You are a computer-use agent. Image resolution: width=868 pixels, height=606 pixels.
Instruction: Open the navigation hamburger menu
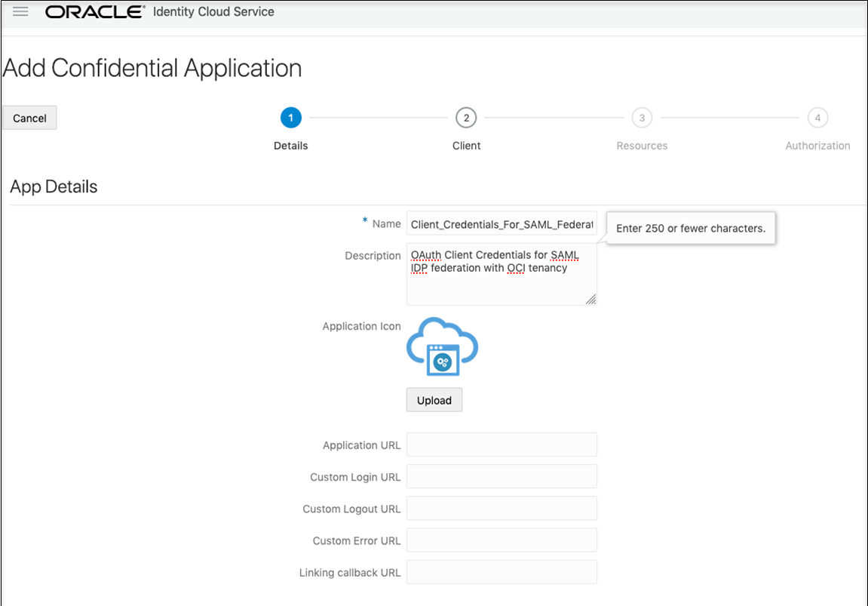[x=20, y=11]
